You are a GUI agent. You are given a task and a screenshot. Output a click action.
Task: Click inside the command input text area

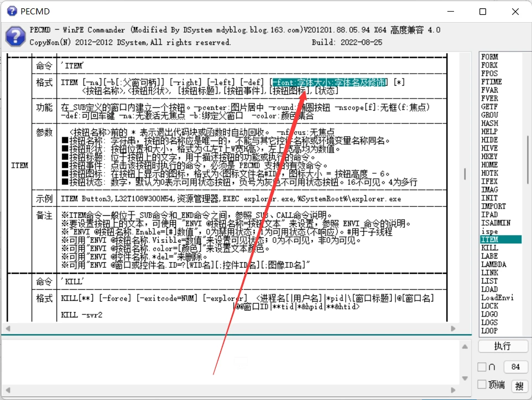point(231,362)
